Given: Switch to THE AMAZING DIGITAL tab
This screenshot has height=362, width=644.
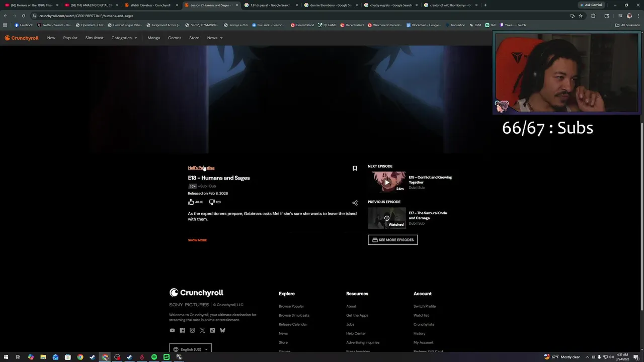Looking at the screenshot, I should click(x=91, y=5).
